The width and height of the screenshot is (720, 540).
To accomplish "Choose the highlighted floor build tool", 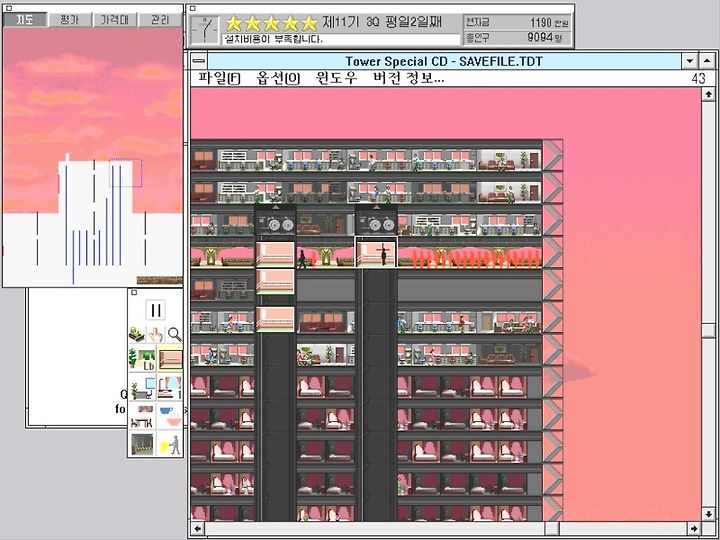I will 170,359.
